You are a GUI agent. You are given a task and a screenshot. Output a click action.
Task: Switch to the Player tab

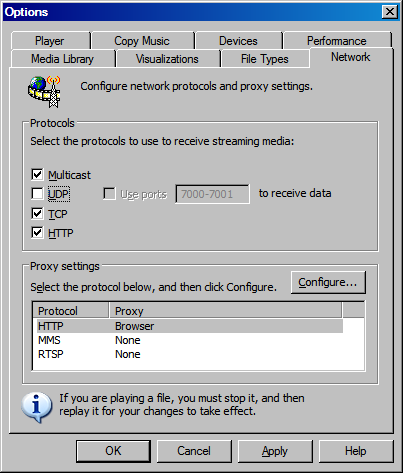click(x=50, y=41)
